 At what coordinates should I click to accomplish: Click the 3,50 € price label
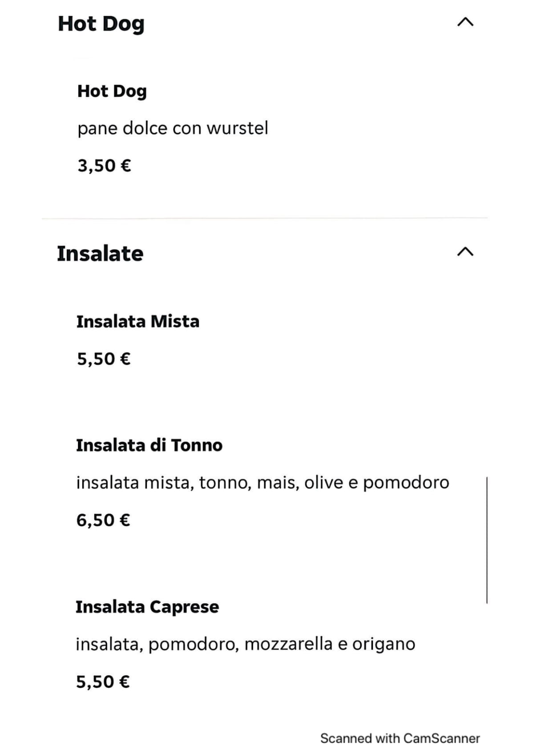(x=104, y=167)
